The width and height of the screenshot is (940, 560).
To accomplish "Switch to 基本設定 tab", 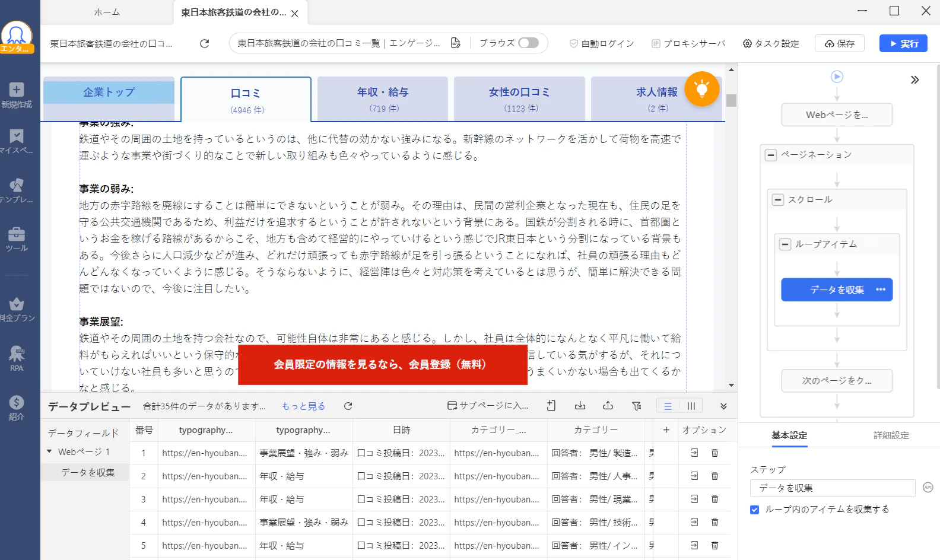I will pos(789,435).
